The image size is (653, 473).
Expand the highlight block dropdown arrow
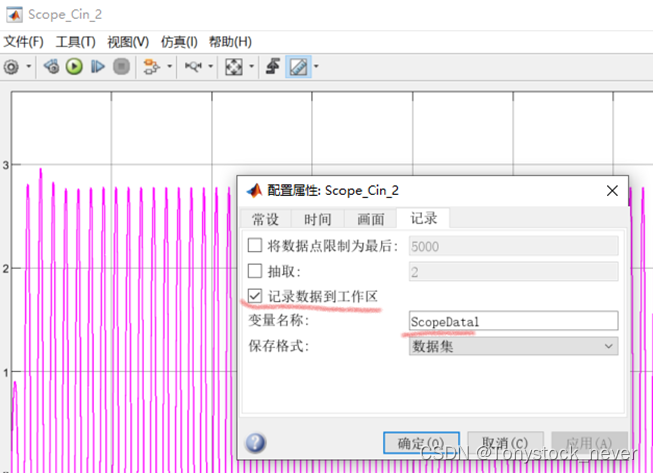point(169,66)
